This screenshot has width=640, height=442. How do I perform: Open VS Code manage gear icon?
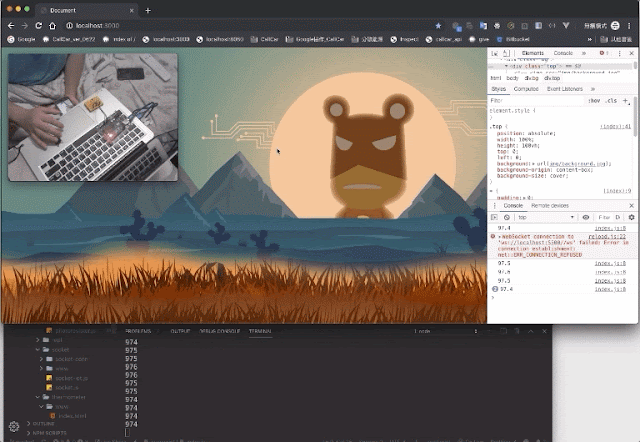[14, 426]
